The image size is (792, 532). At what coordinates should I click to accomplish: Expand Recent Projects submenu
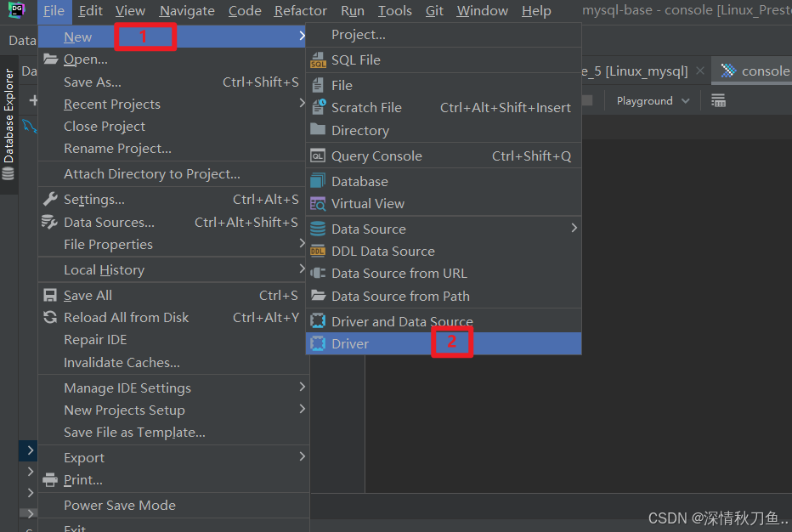pos(173,104)
